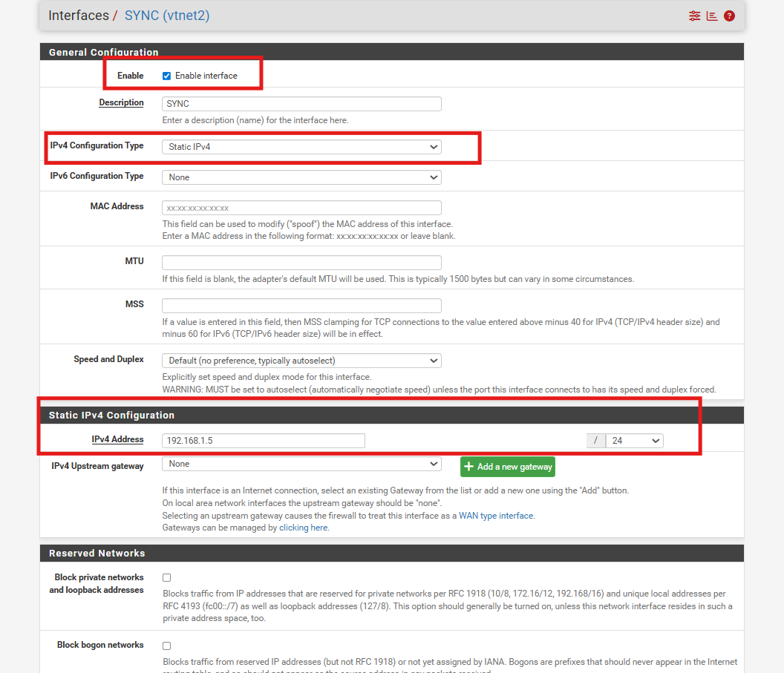Open Speed and Duplex dropdown
Screen dimensions: 784x673
(301, 361)
